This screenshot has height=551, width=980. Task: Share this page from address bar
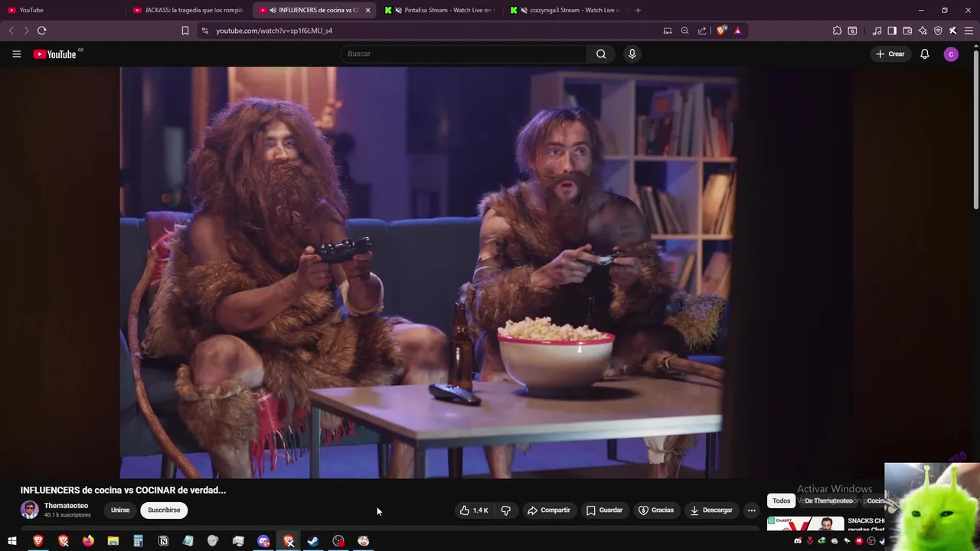tap(703, 31)
